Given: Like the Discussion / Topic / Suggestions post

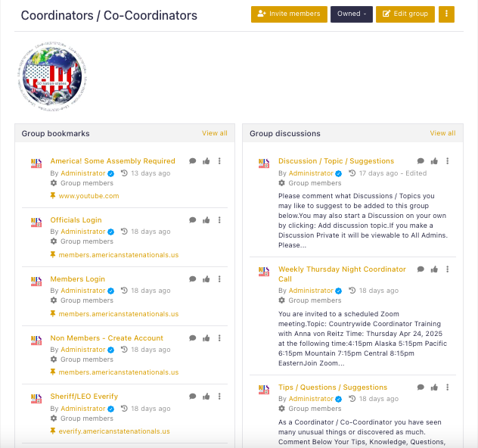Looking at the screenshot, I should click(434, 161).
